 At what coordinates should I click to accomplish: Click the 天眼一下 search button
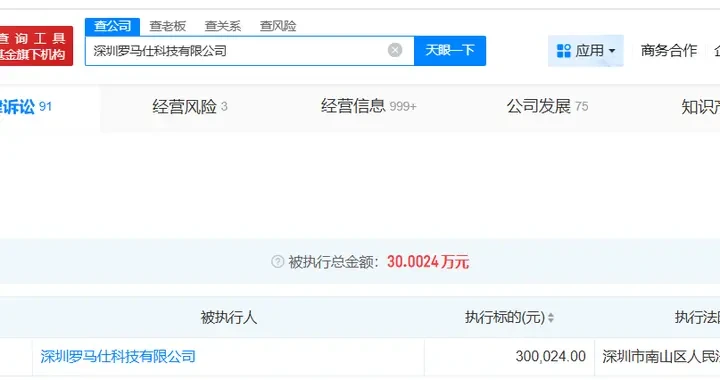pyautogui.click(x=450, y=50)
